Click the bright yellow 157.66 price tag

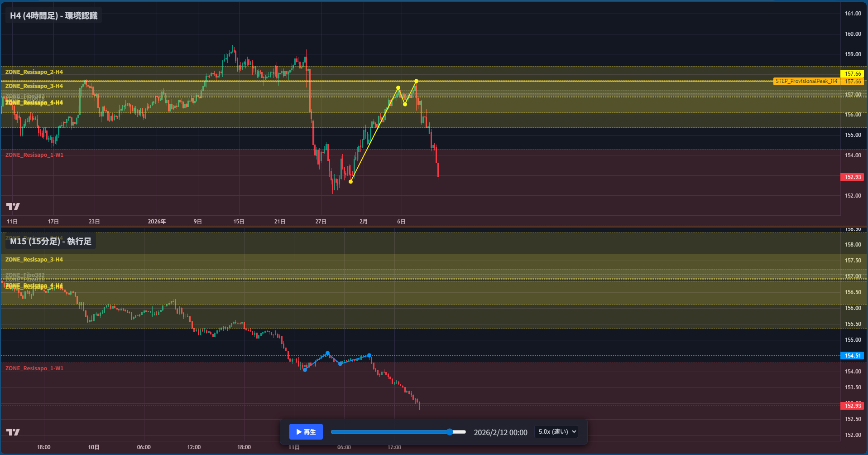(852, 73)
